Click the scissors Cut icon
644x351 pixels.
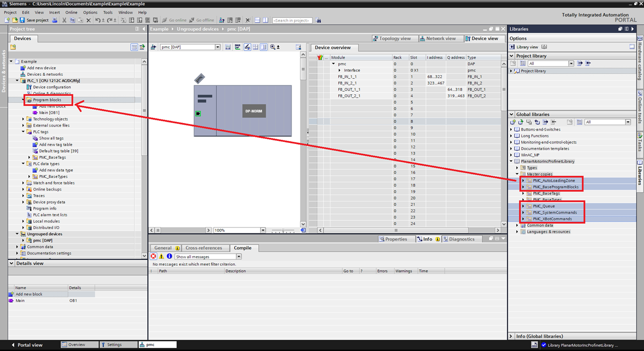point(64,20)
